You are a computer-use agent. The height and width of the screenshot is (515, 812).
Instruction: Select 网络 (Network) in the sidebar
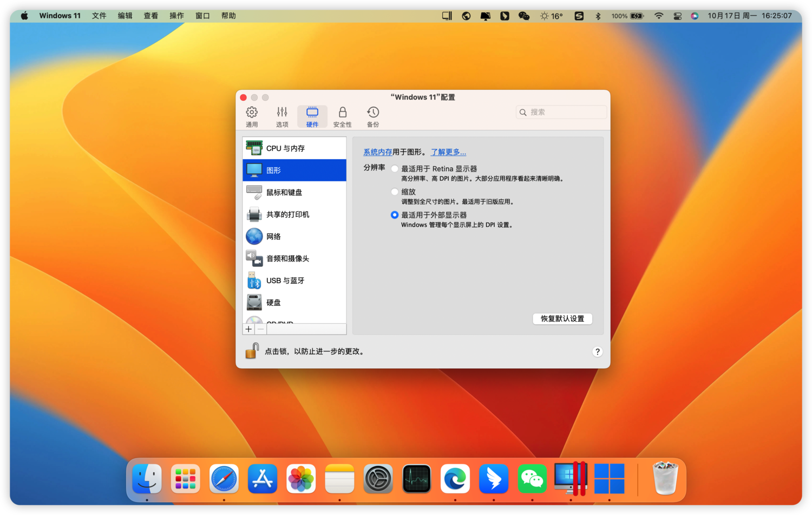pos(294,237)
